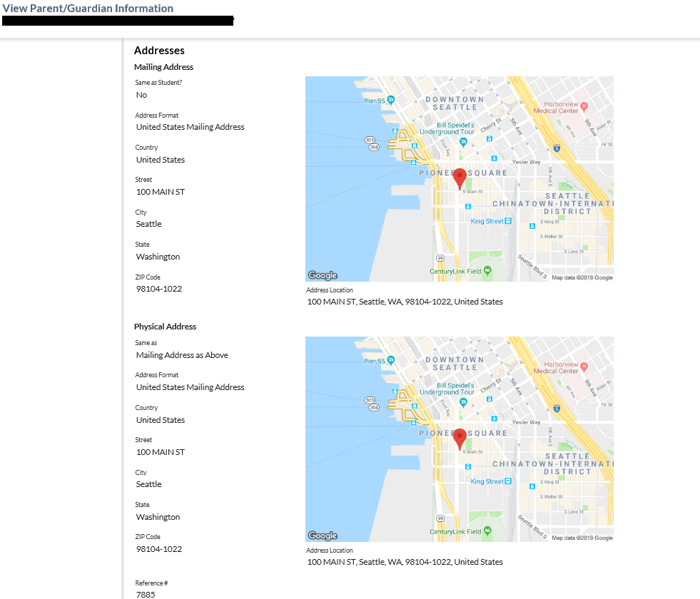
Task: Click Pier 55 camera icon on Mailing Address map
Action: (x=390, y=101)
